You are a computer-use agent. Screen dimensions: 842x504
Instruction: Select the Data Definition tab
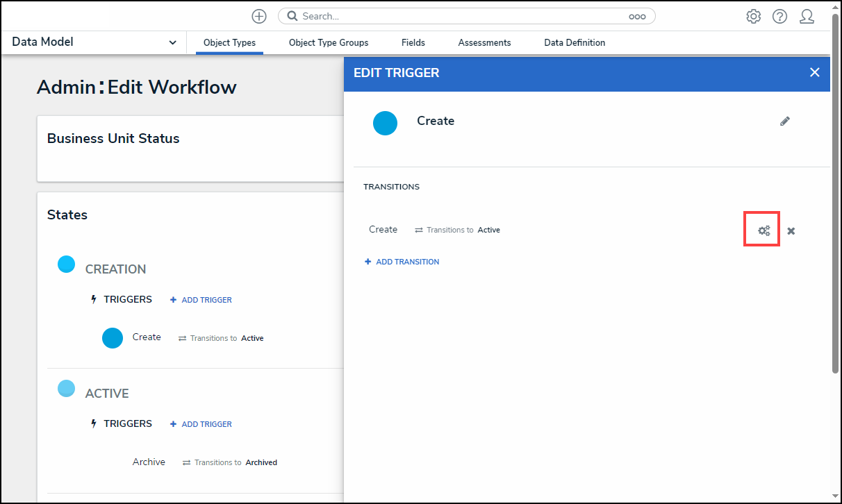(x=574, y=43)
